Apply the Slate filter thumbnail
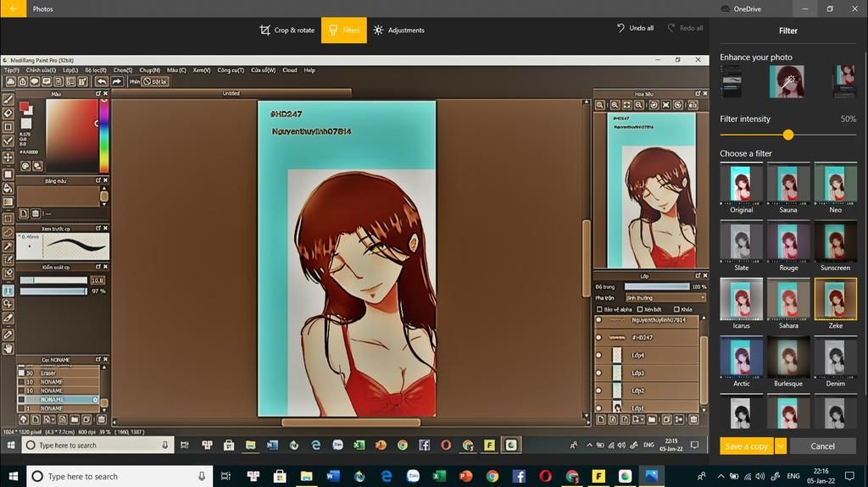 point(741,241)
